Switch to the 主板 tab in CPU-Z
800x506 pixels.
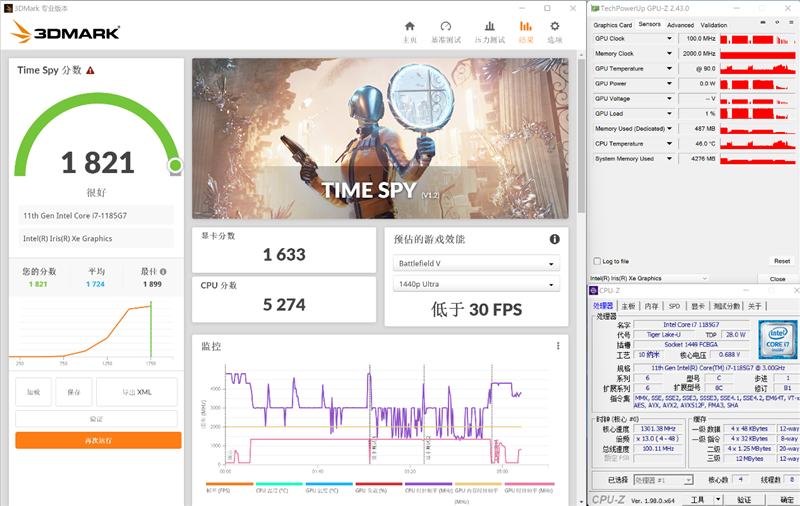point(629,306)
